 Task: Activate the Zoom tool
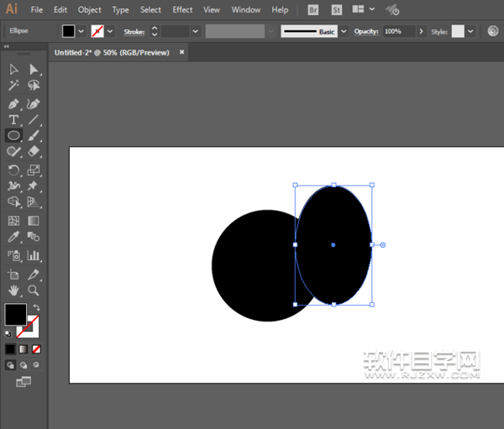point(34,290)
